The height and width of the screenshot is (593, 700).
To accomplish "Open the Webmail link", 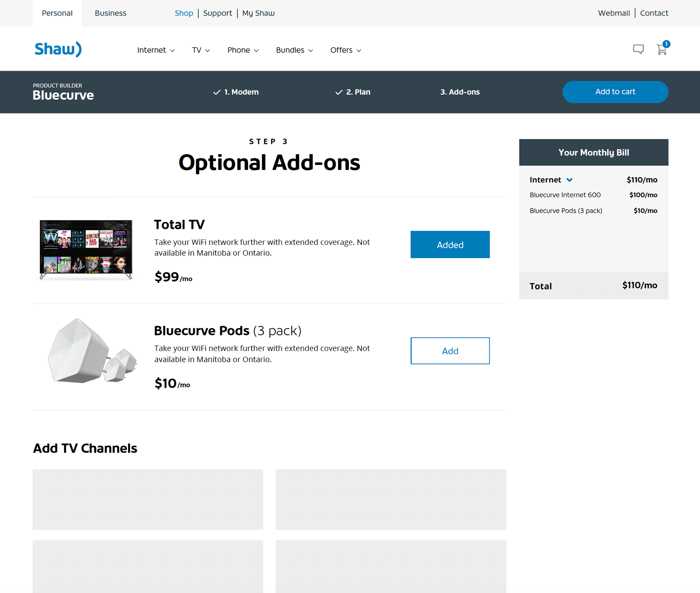I will click(x=614, y=13).
